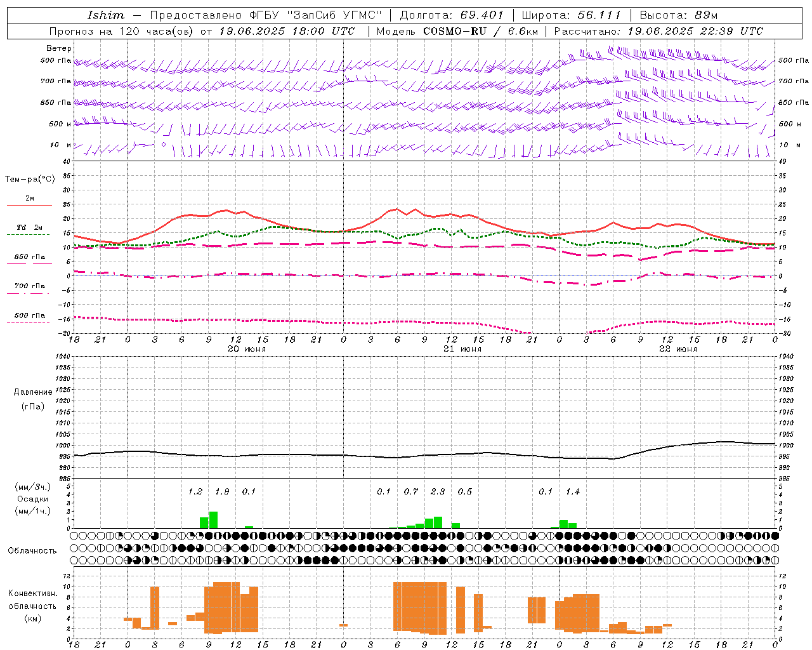This screenshot has height=650, width=812.
Task: Click the "Ветер" wind section label
Action: click(x=59, y=48)
